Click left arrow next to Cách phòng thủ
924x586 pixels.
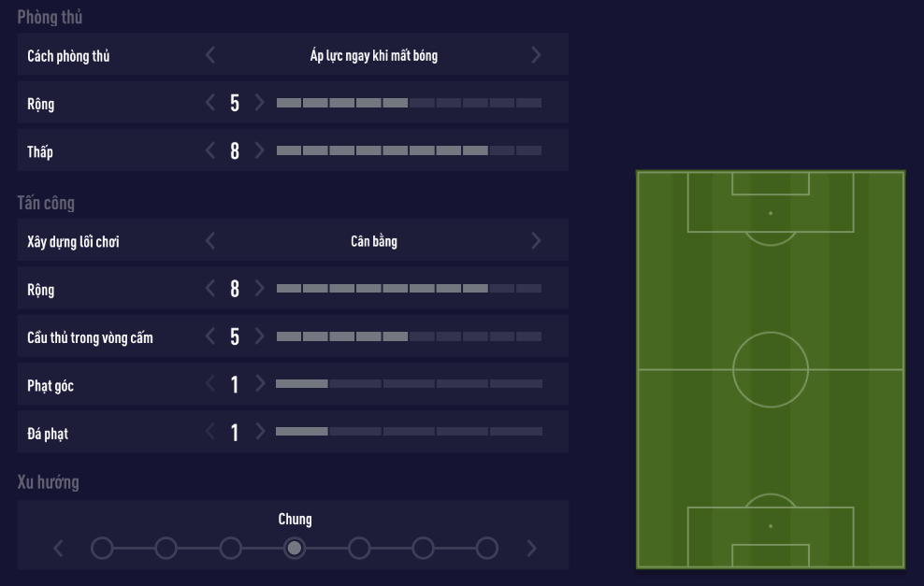(x=210, y=55)
